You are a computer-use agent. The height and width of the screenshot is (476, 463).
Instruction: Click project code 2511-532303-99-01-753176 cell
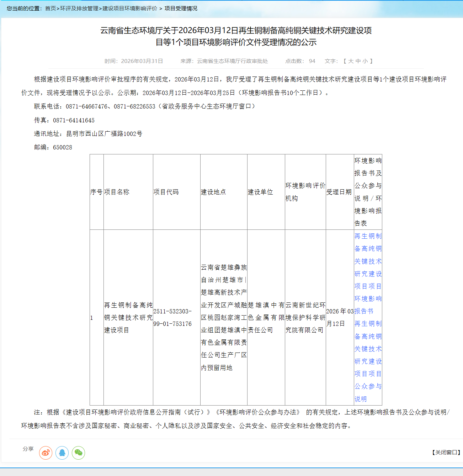click(172, 318)
